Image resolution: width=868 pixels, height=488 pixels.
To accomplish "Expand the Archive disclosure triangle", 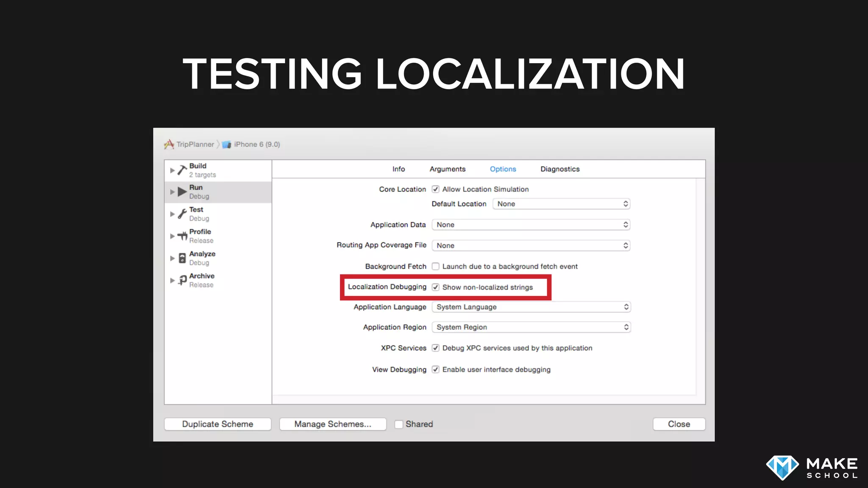I will click(172, 280).
